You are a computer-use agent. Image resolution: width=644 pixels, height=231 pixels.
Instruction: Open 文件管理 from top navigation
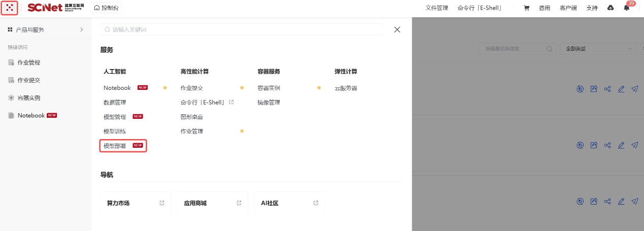(x=436, y=8)
